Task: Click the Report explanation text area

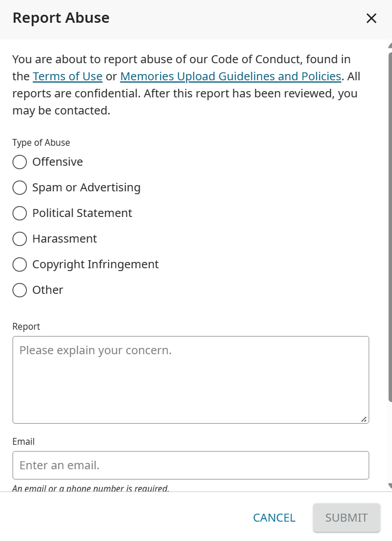Action: (x=190, y=379)
